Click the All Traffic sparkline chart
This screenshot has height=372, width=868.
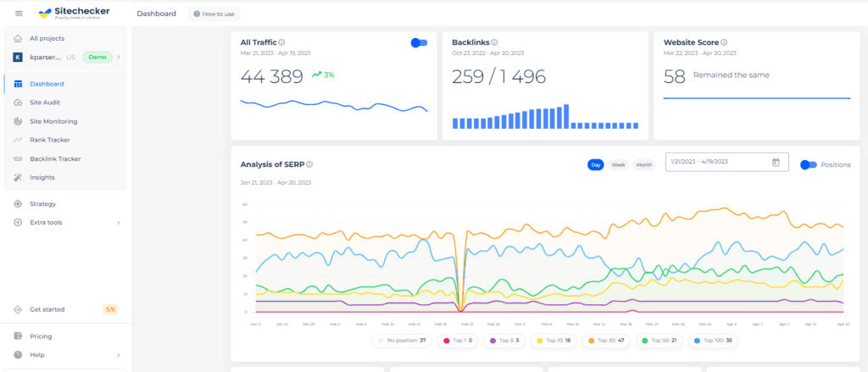[334, 106]
